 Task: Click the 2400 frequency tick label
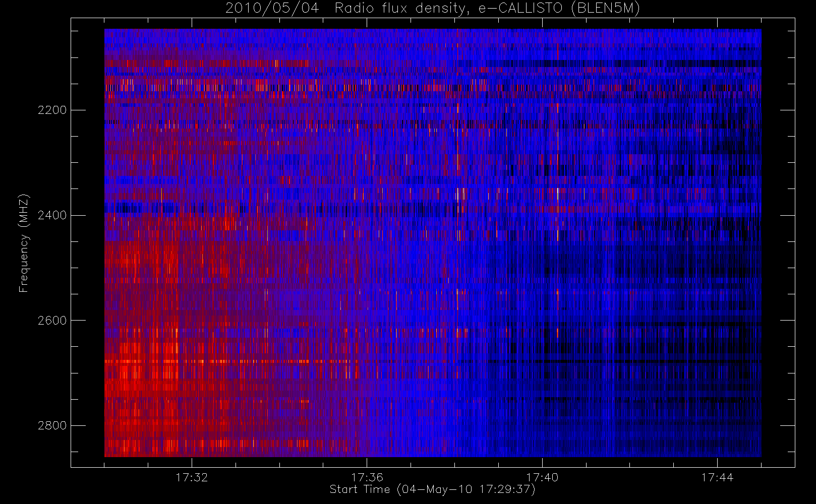52,215
